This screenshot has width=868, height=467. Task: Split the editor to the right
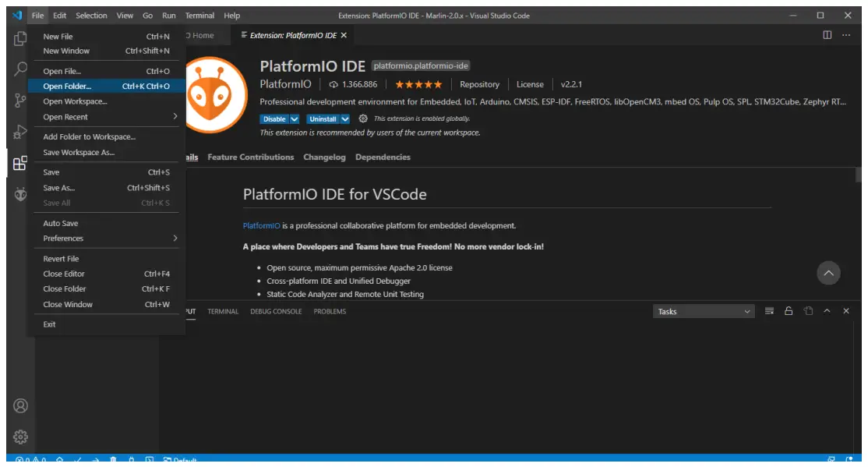(827, 35)
